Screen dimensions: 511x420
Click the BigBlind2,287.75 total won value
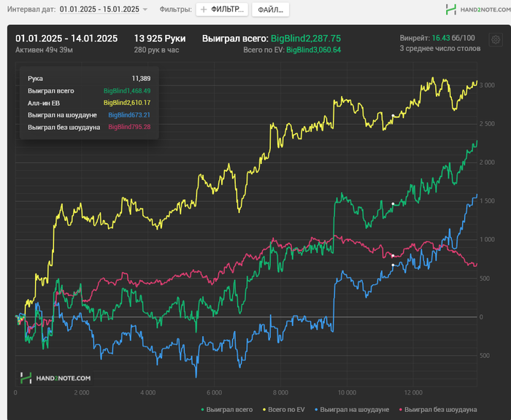(x=306, y=39)
